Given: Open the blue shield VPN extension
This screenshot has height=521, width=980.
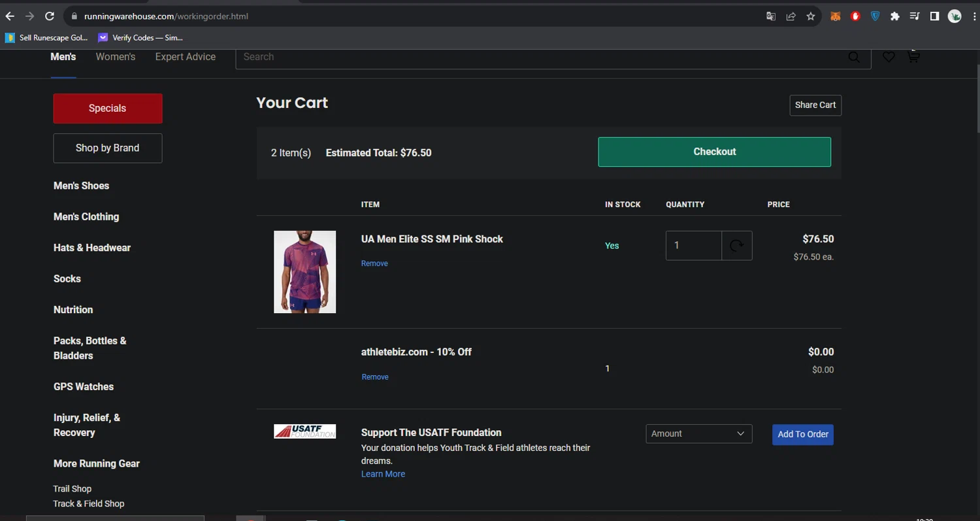Looking at the screenshot, I should [x=875, y=16].
